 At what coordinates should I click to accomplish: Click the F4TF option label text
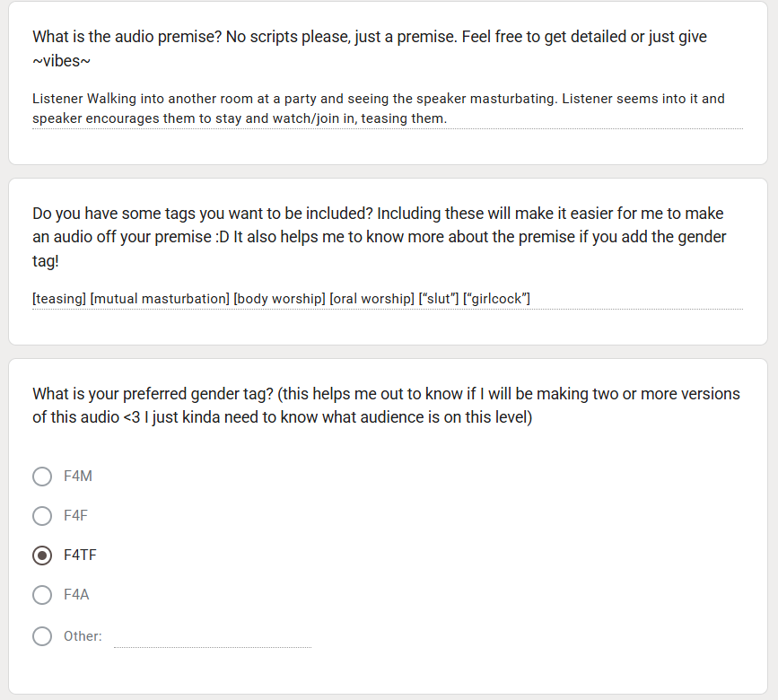coord(80,556)
